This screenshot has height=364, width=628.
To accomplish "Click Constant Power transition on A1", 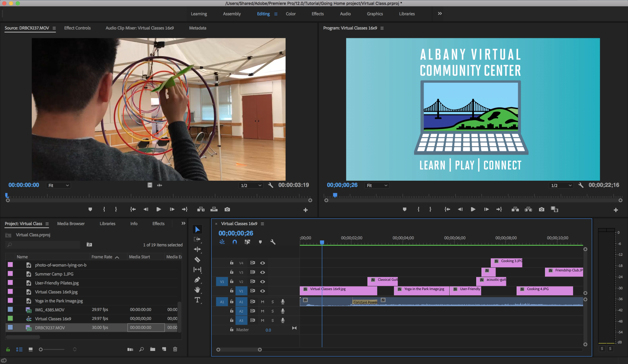I will [365, 302].
